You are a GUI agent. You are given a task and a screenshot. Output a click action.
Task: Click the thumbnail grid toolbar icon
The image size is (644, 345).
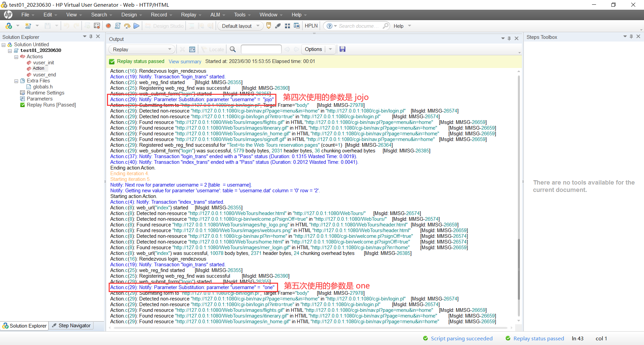coord(287,26)
